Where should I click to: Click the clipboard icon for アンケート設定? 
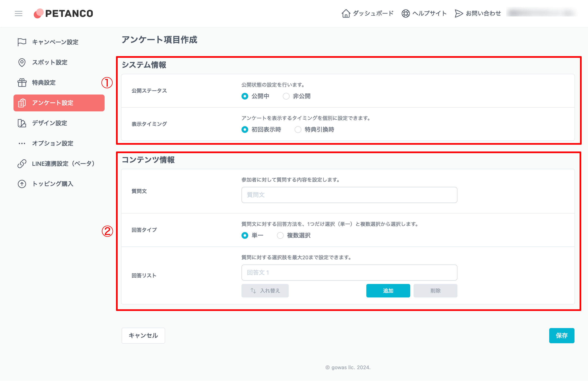pos(22,103)
